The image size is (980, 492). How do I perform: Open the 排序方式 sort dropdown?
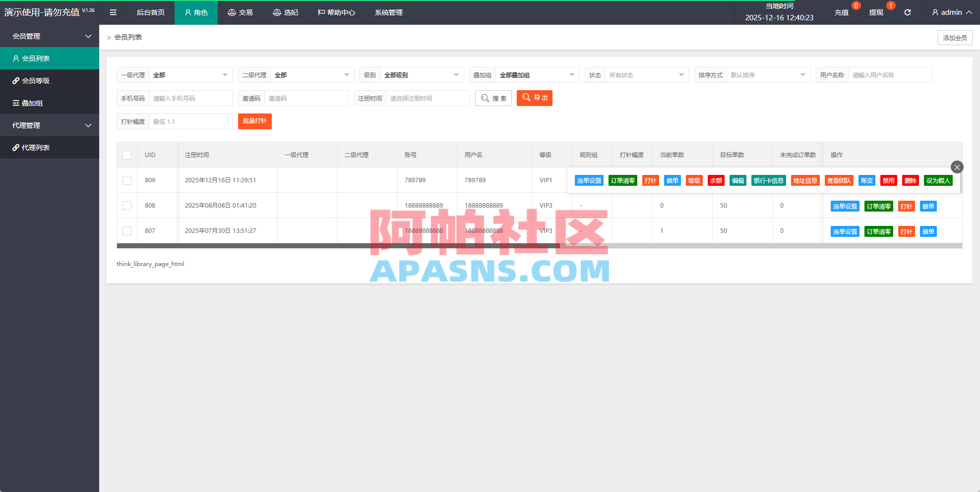[769, 75]
